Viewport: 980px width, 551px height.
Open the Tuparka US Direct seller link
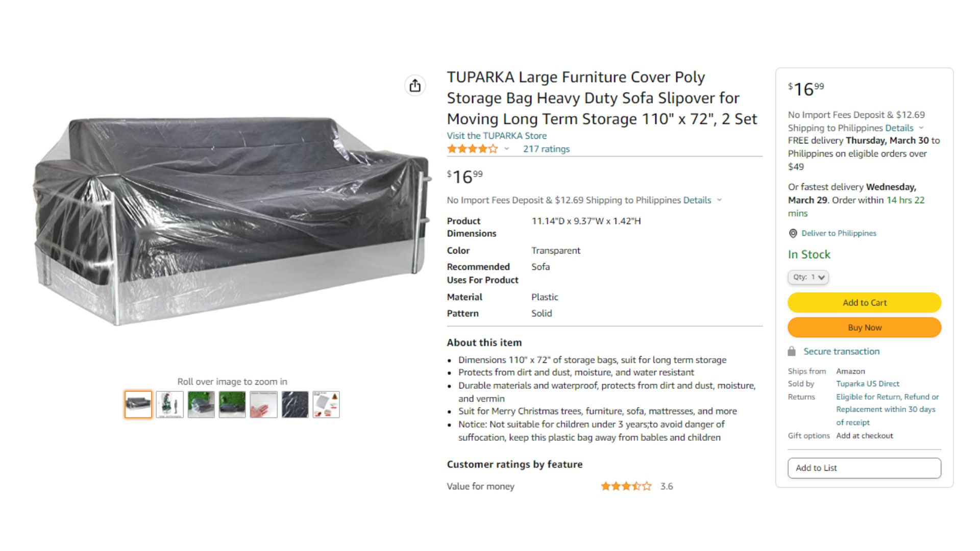click(x=868, y=384)
